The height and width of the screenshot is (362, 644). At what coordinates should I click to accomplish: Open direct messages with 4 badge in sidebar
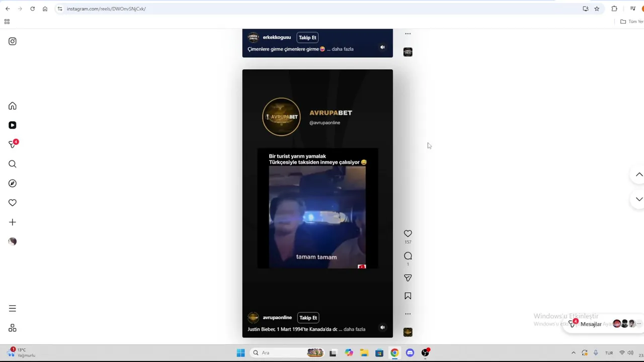click(x=13, y=144)
